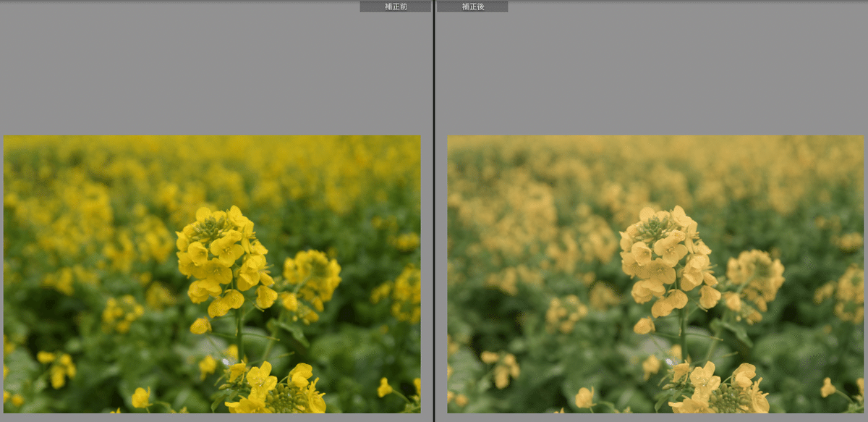Click the smaller right-side flower cluster in after photo
This screenshot has width=868, height=422.
pos(756,279)
